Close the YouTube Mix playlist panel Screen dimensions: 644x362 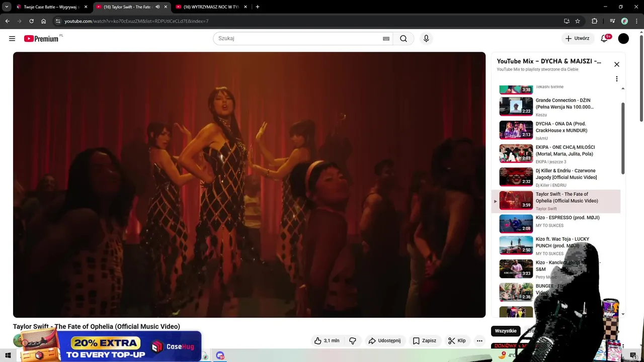pos(617,64)
